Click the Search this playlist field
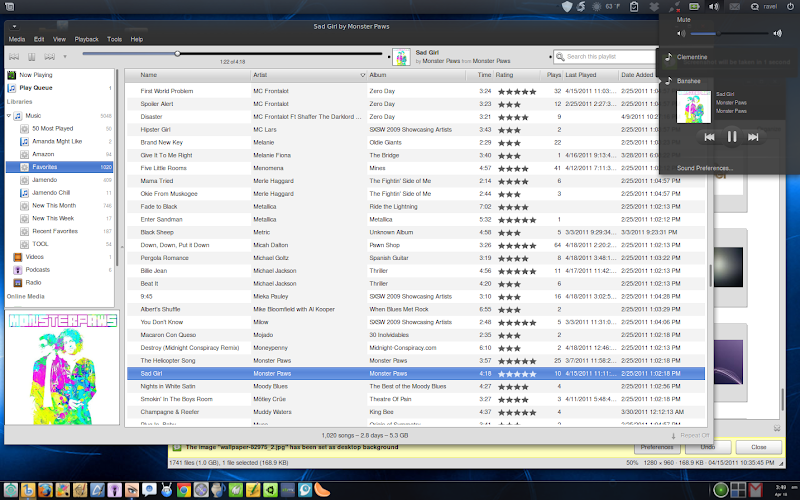 pyautogui.click(x=607, y=57)
